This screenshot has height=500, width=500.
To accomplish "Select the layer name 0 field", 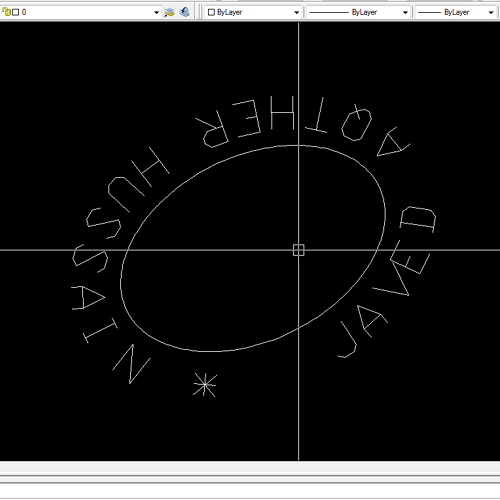I will point(80,12).
